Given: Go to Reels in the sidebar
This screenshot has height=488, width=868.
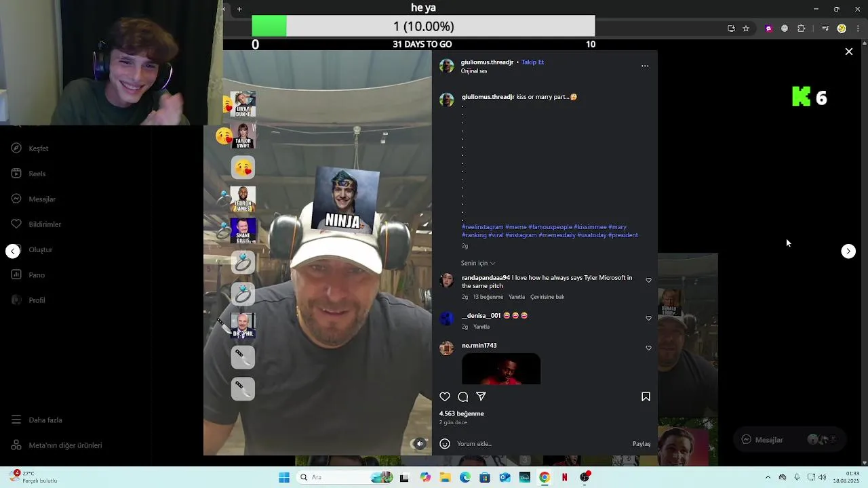Looking at the screenshot, I should [x=28, y=174].
